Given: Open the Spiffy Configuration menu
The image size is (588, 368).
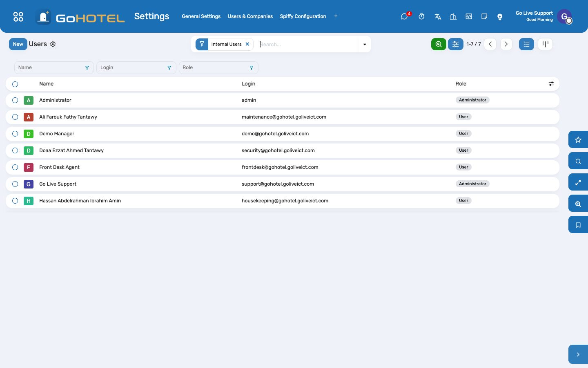Looking at the screenshot, I should (303, 16).
